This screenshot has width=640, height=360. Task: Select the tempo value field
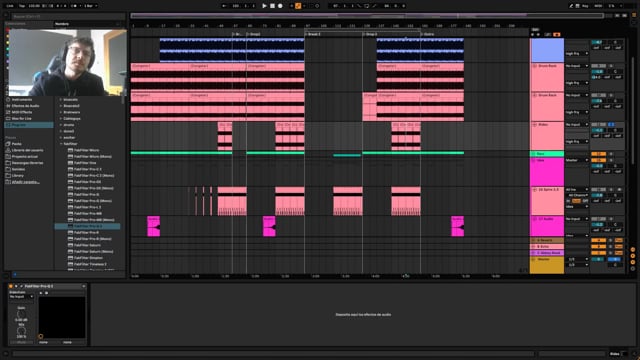(x=34, y=6)
